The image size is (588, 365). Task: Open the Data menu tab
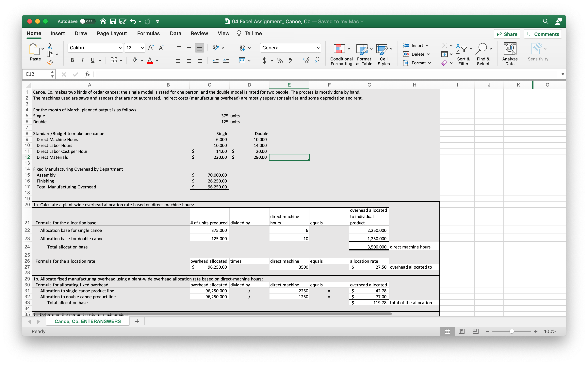tap(175, 33)
